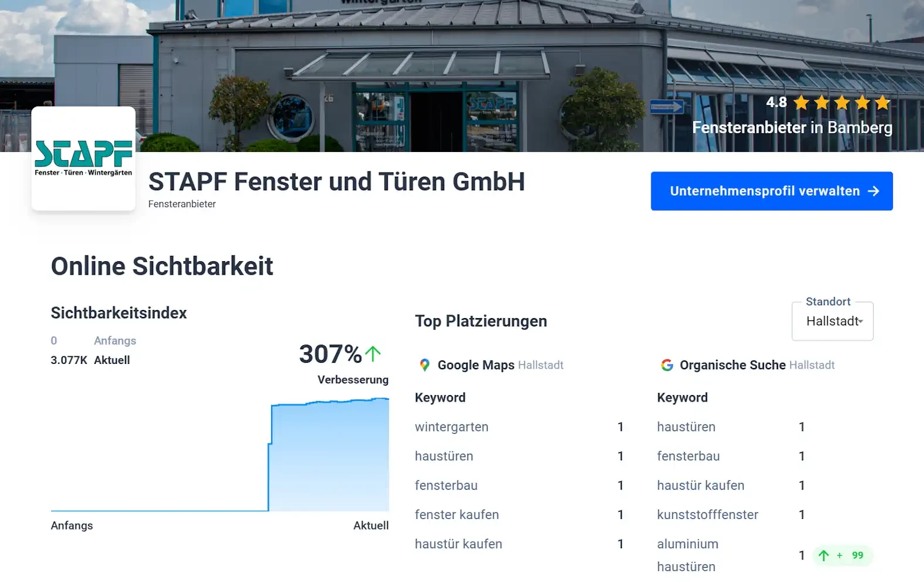924x587 pixels.
Task: Click the +99 rank change badge
Action: (x=842, y=555)
